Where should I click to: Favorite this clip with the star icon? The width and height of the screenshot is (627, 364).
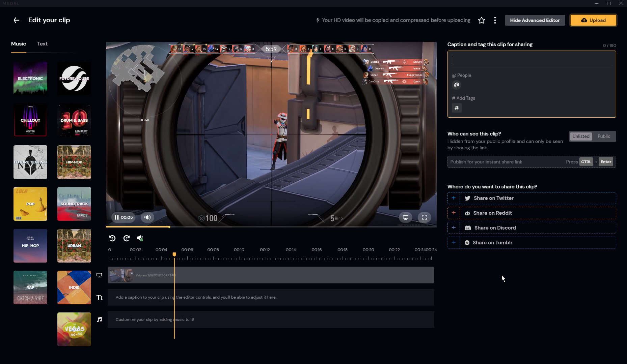point(482,20)
